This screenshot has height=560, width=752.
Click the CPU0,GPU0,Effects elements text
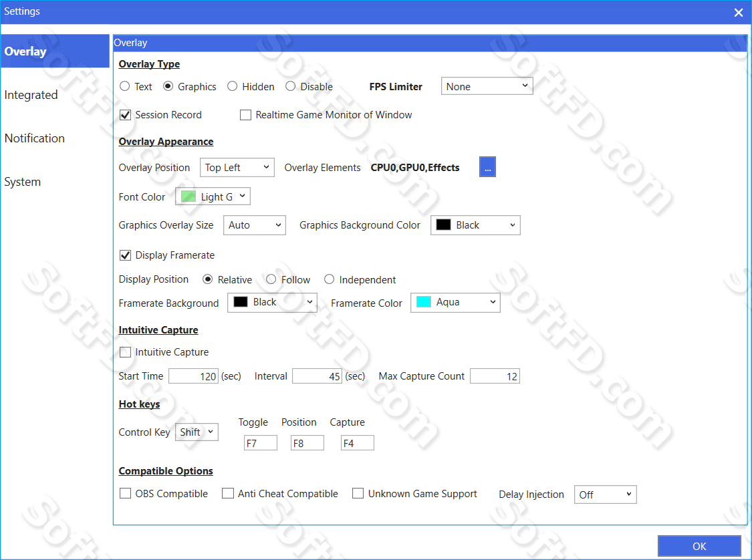pos(415,167)
